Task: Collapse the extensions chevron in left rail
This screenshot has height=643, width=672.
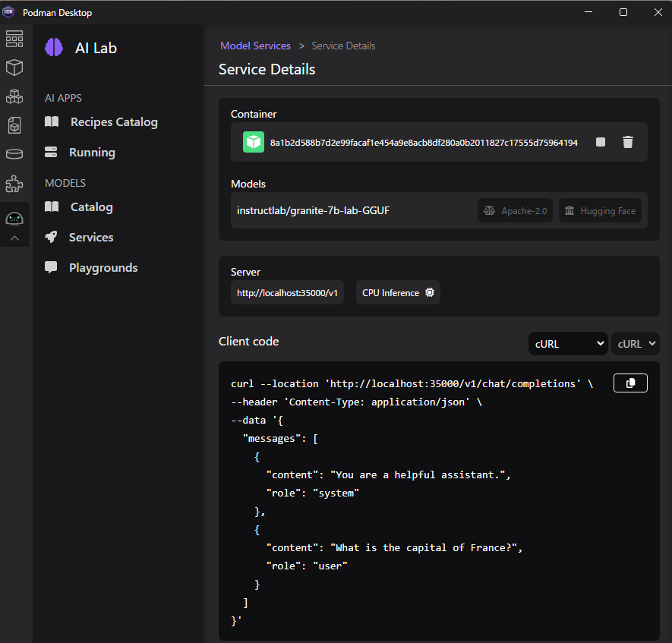Action: coord(14,238)
